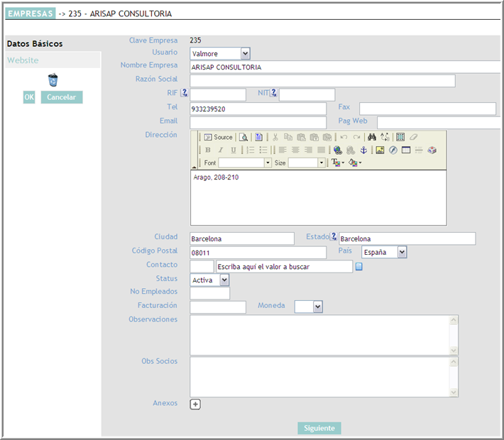Click the Paste icon in the editor toolbar
This screenshot has height=440, width=504.
301,137
